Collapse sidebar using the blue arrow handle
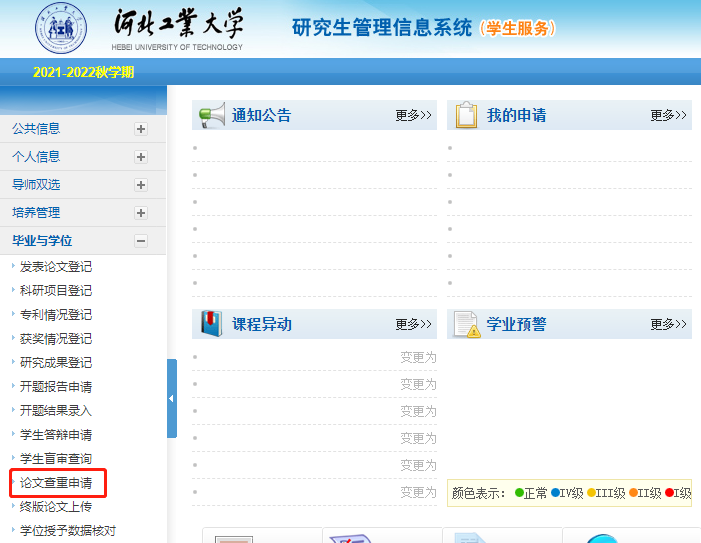701x543 pixels. 171,398
